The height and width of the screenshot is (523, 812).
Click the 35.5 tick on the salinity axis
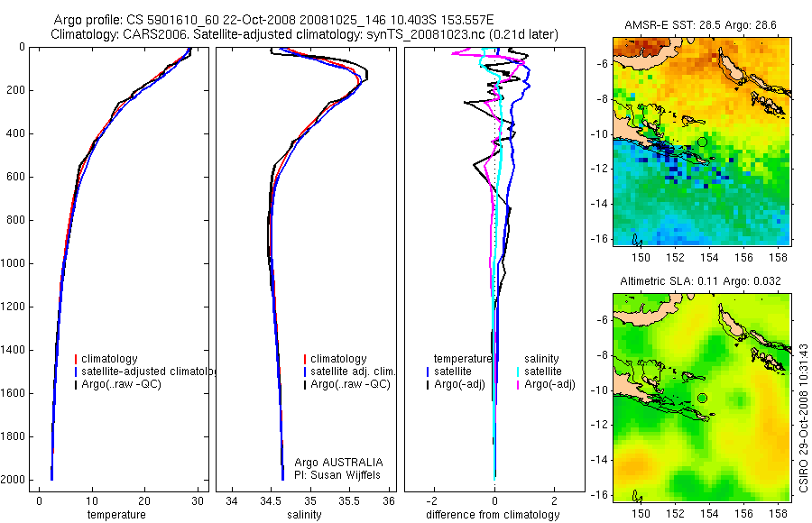(x=349, y=501)
